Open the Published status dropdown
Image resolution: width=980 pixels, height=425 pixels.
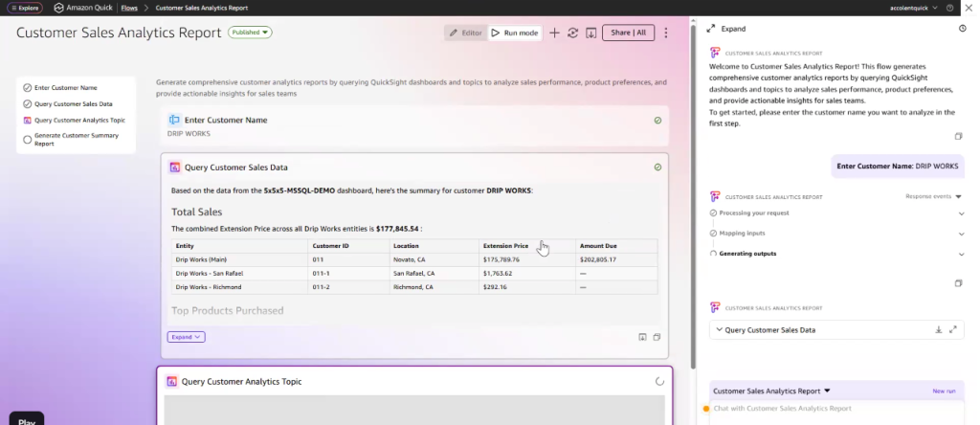point(250,33)
